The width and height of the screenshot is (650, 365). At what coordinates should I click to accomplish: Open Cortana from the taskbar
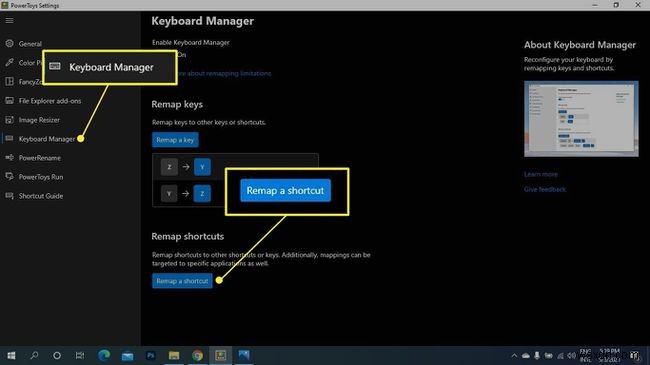coord(57,355)
